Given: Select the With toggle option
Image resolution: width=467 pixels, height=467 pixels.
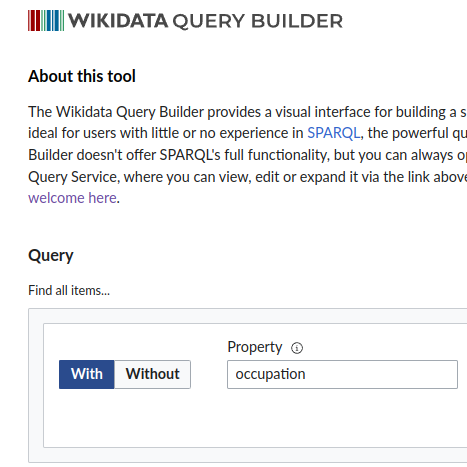Looking at the screenshot, I should [x=87, y=374].
